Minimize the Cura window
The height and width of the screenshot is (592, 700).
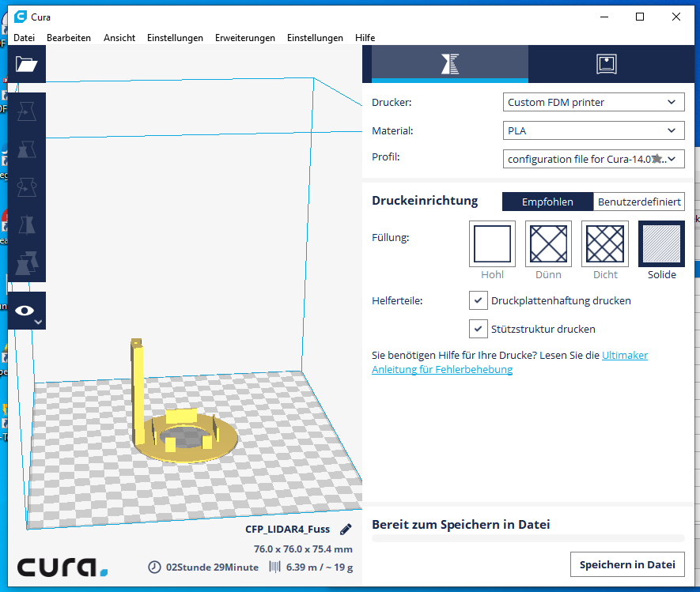(x=604, y=17)
